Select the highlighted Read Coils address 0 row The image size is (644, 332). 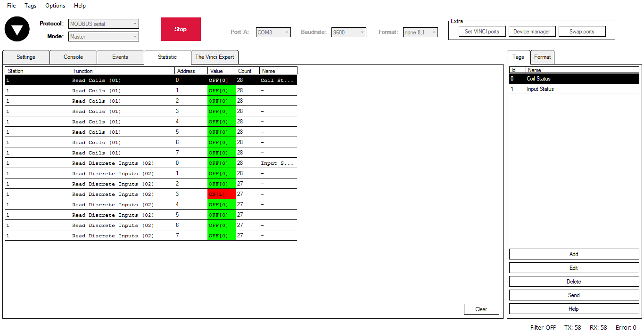click(151, 80)
